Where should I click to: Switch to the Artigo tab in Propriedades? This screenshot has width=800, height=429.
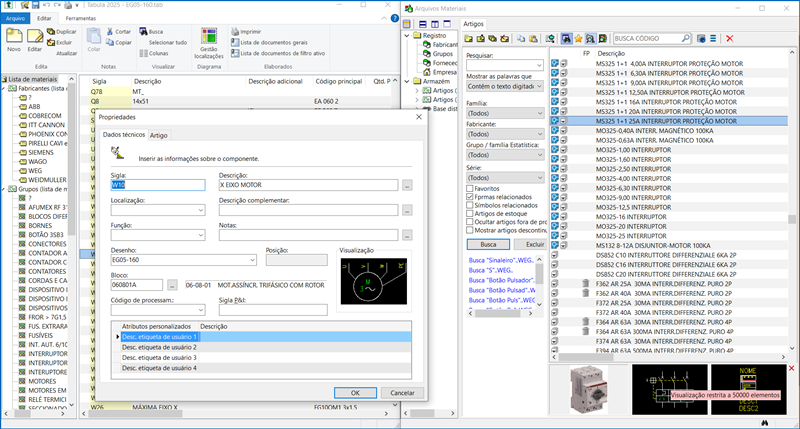(x=159, y=135)
